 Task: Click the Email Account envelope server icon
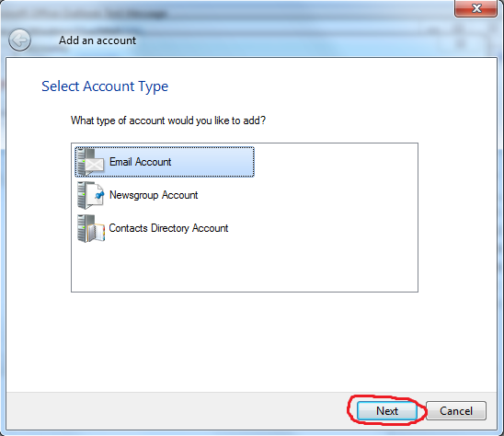pyautogui.click(x=91, y=162)
